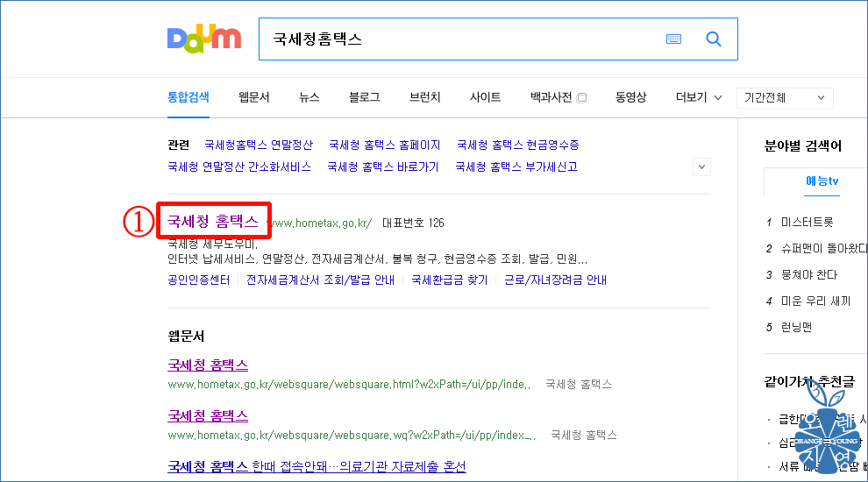The width and height of the screenshot is (868, 482).
Task: Click related search 국세청 홈택스 부가세신고
Action: click(516, 167)
